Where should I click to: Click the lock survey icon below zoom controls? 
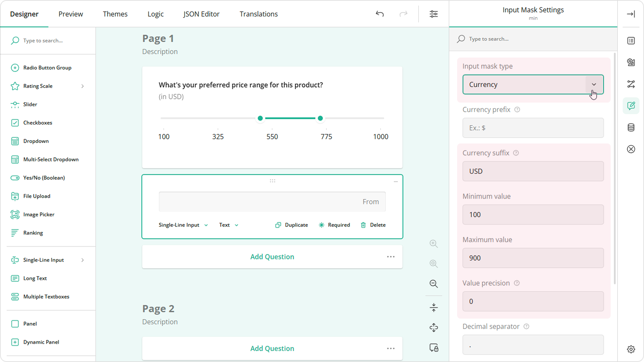point(433,348)
